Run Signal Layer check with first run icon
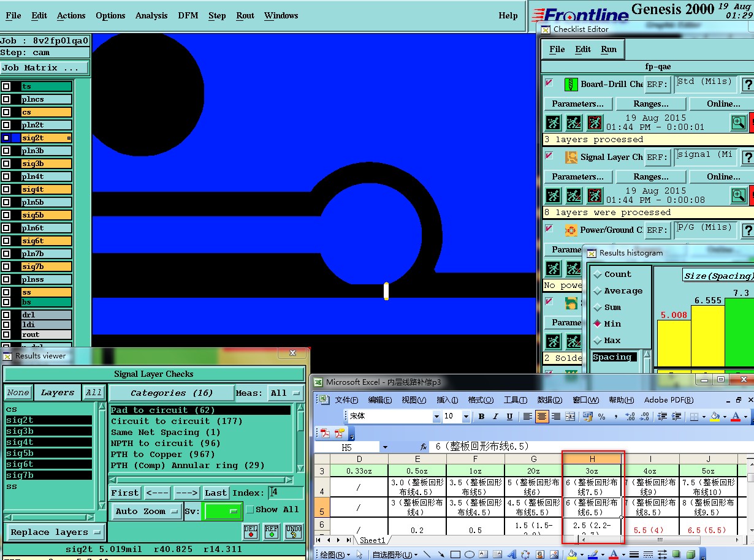 click(x=554, y=195)
